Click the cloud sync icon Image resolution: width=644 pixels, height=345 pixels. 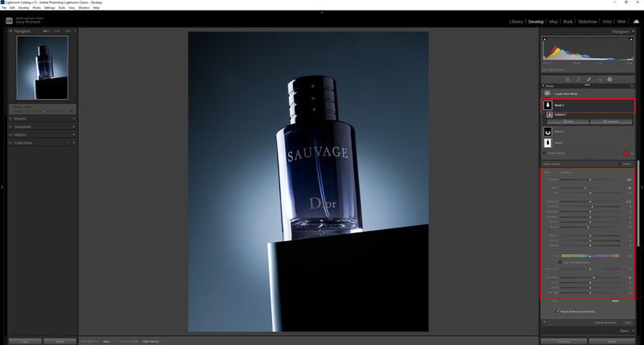[x=636, y=22]
